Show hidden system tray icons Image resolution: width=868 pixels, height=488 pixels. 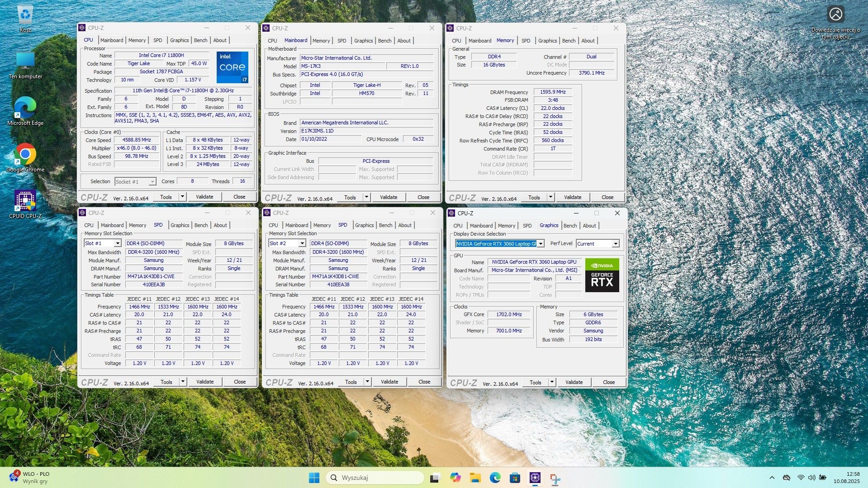pyautogui.click(x=772, y=478)
